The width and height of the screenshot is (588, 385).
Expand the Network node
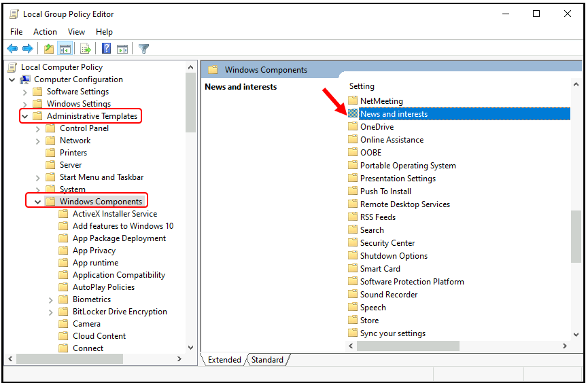pos(37,141)
